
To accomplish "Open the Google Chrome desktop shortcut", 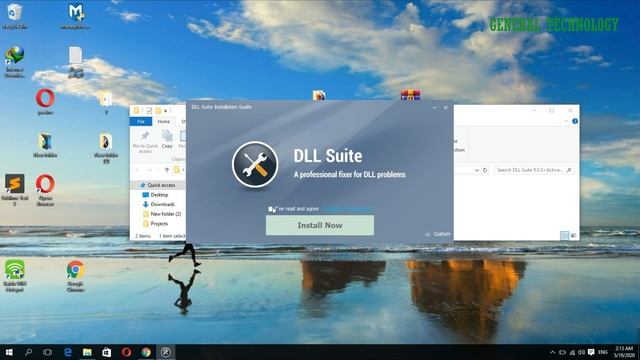I will point(76,276).
